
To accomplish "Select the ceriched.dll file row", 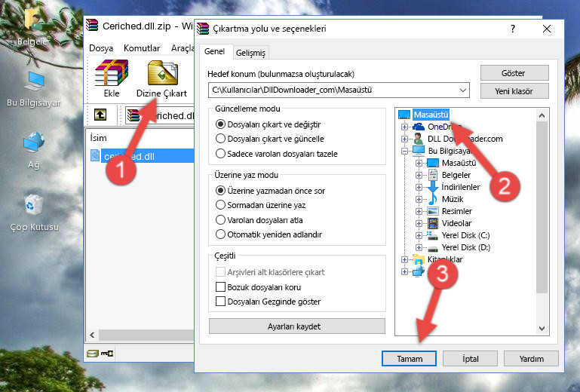I will [x=142, y=156].
